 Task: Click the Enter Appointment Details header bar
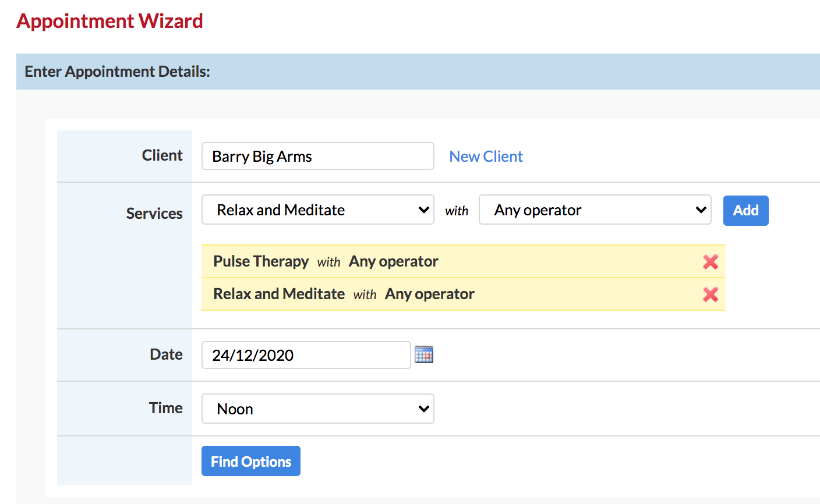(x=418, y=72)
